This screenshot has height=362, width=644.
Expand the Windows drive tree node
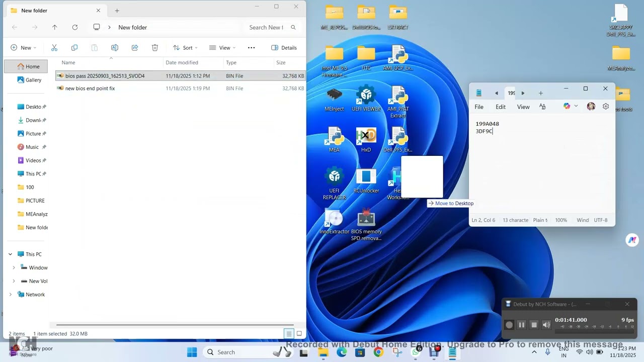(14, 268)
